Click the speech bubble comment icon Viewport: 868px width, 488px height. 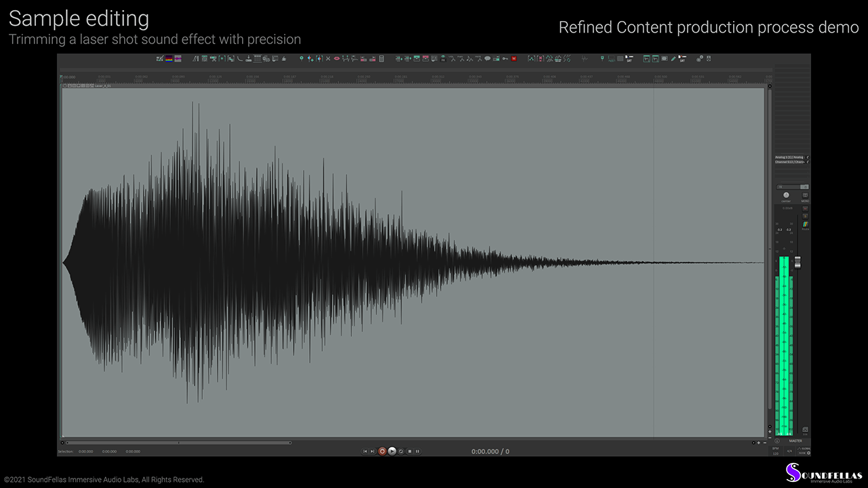coord(488,59)
